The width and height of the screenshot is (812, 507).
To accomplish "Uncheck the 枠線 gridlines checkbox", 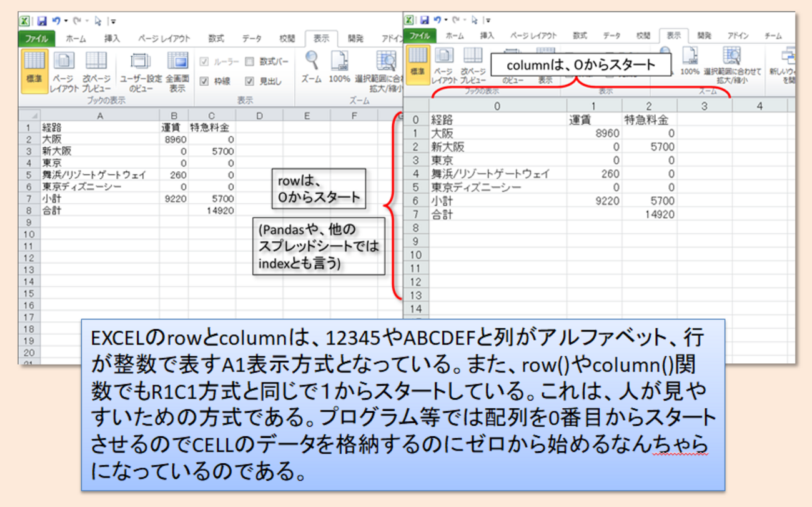I will 204,81.
